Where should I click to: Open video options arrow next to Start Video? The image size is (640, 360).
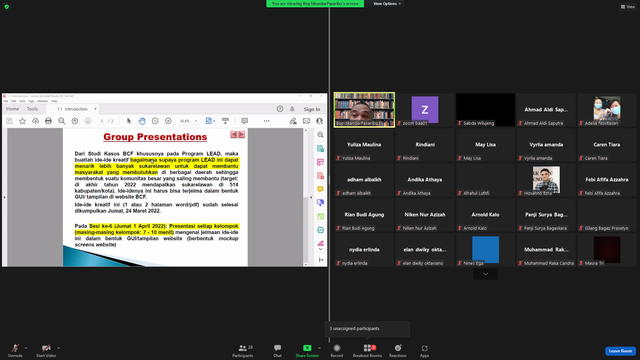tap(59, 348)
